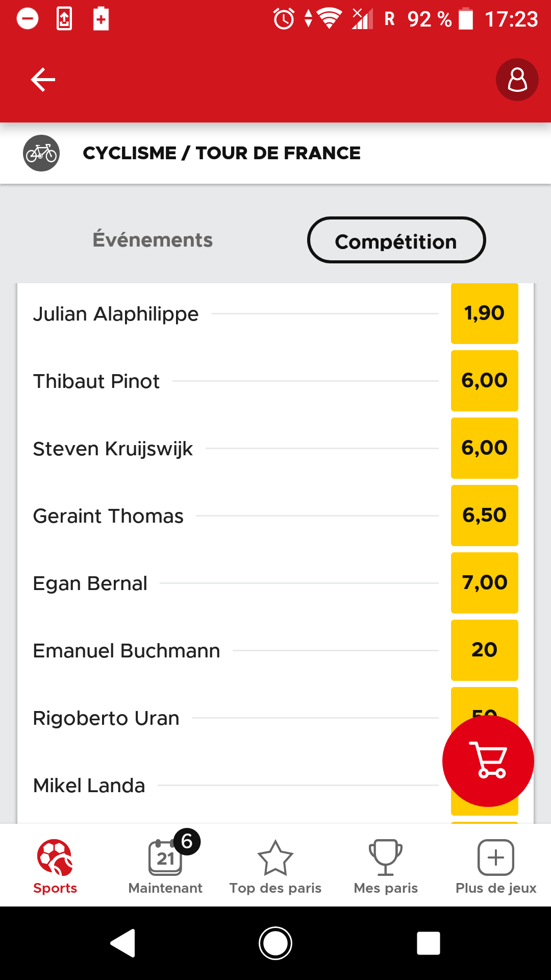Open the user profile icon

pyautogui.click(x=517, y=80)
